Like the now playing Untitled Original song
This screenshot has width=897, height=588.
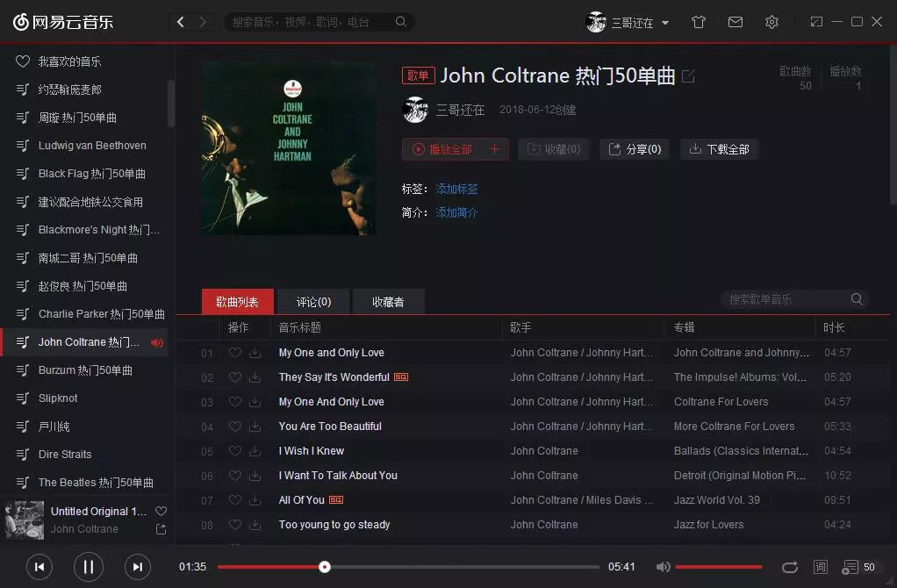(x=161, y=512)
